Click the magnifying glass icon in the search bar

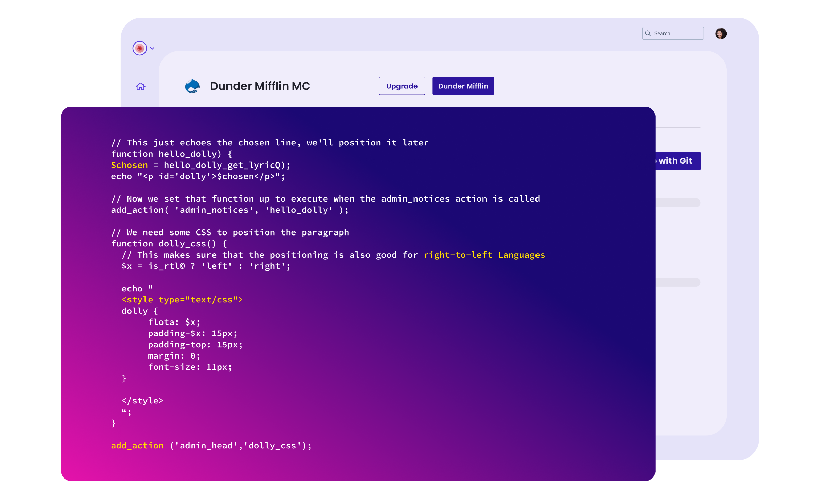pos(648,33)
